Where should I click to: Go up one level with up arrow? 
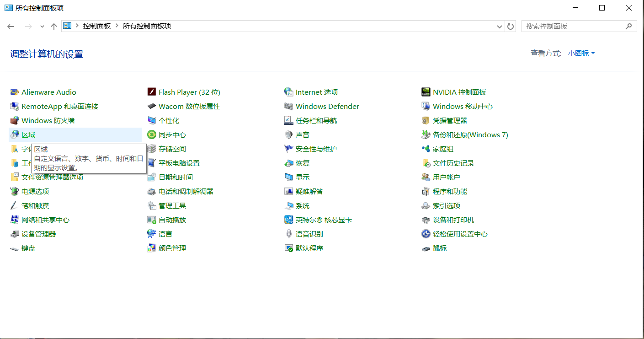pyautogui.click(x=54, y=27)
